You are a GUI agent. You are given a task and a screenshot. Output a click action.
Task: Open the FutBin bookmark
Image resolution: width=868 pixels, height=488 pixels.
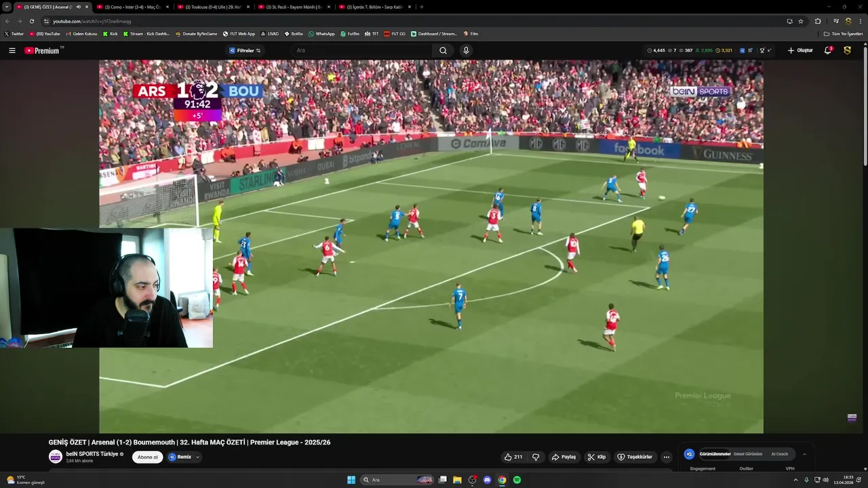[x=350, y=33]
